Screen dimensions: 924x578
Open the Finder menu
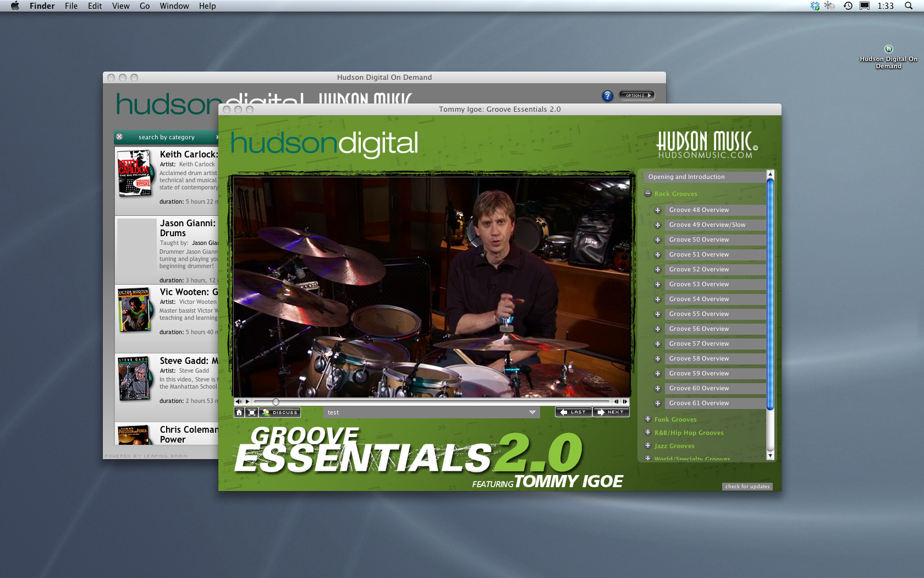coord(42,6)
